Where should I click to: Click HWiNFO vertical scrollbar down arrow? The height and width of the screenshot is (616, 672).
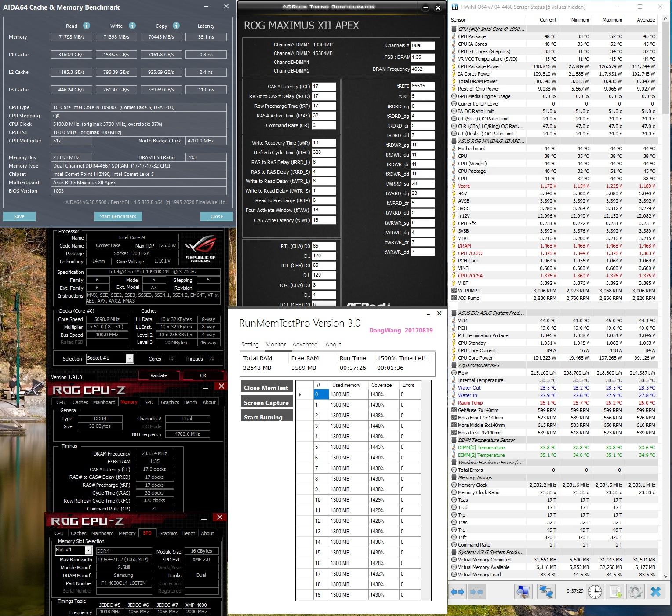click(x=666, y=576)
